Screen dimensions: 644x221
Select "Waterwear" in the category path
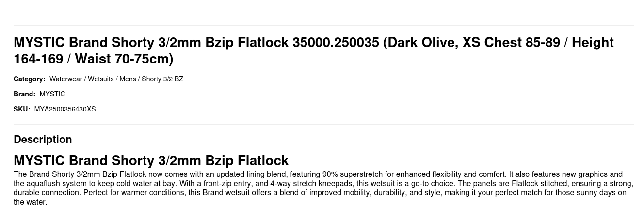click(65, 79)
